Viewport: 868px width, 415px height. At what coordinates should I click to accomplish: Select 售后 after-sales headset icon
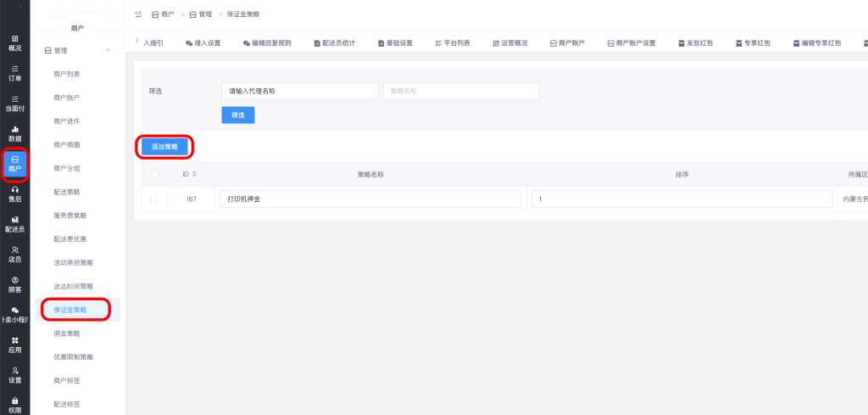pos(14,193)
